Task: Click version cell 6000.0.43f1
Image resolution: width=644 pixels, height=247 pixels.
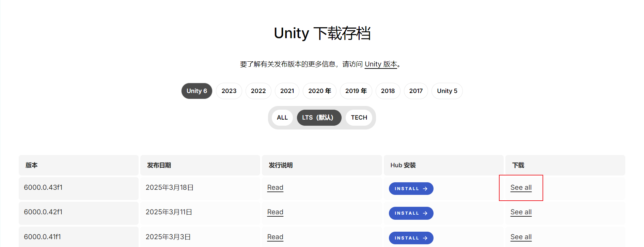Action: (x=79, y=188)
